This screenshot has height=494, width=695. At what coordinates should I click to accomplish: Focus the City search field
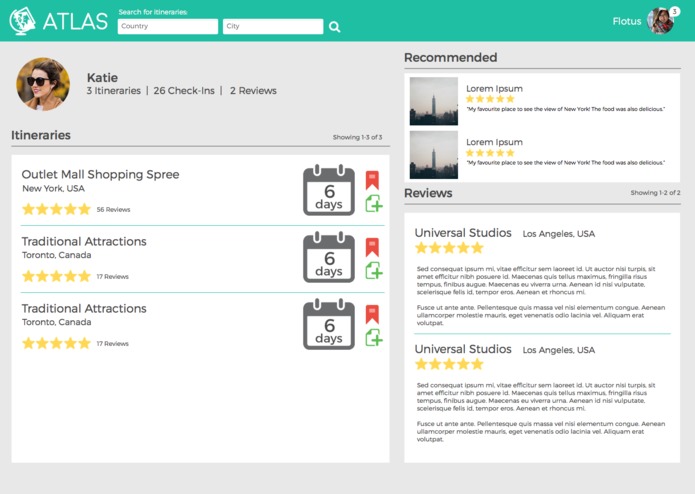click(273, 26)
